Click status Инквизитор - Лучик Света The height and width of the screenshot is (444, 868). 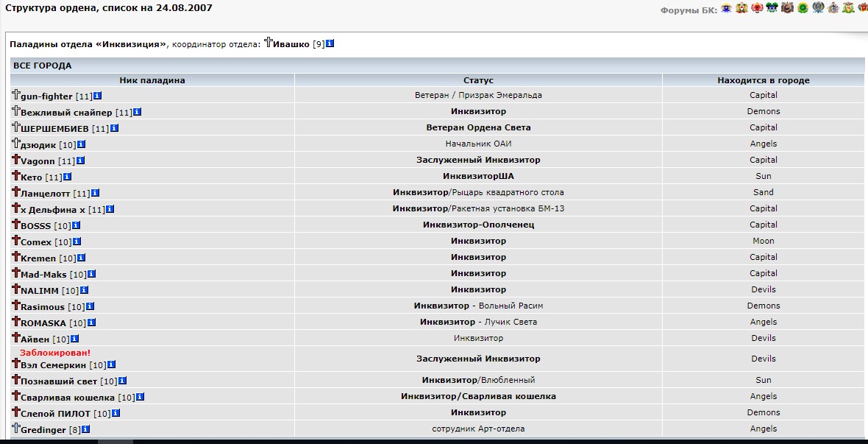coord(478,322)
